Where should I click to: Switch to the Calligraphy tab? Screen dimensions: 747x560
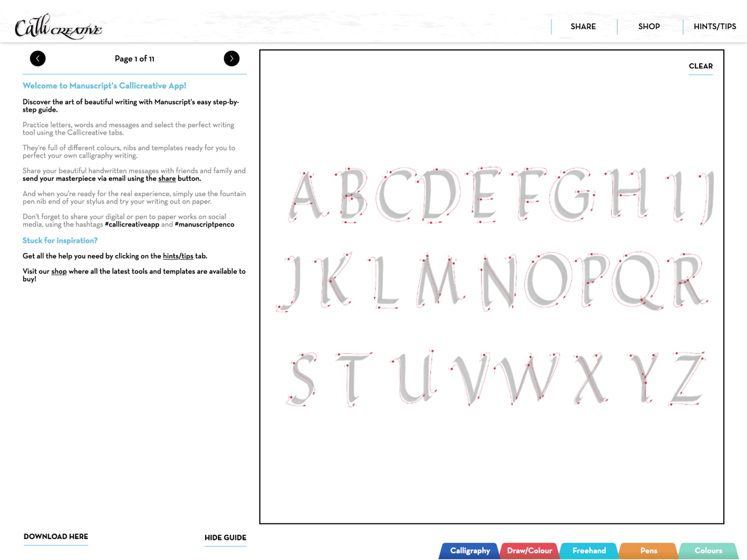click(470, 551)
